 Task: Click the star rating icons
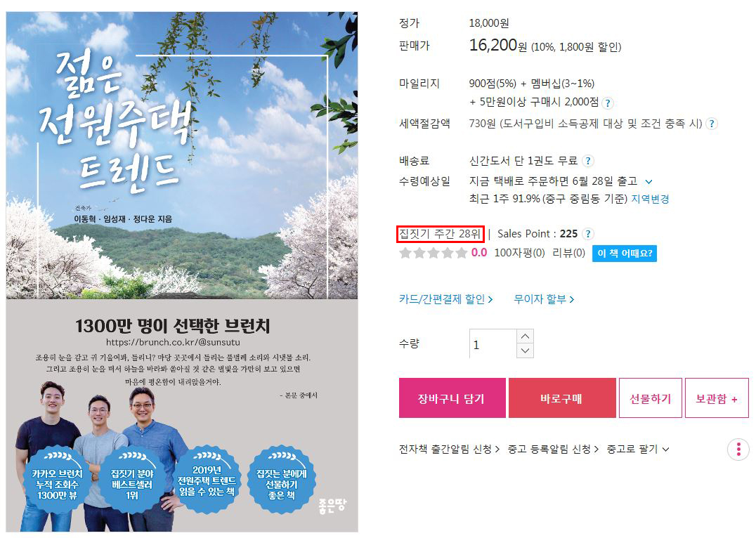(433, 253)
